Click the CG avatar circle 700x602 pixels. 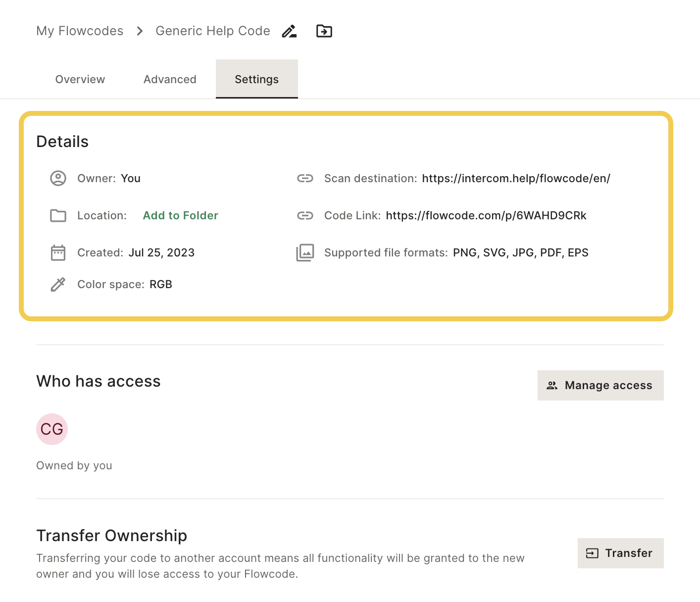coord(52,429)
